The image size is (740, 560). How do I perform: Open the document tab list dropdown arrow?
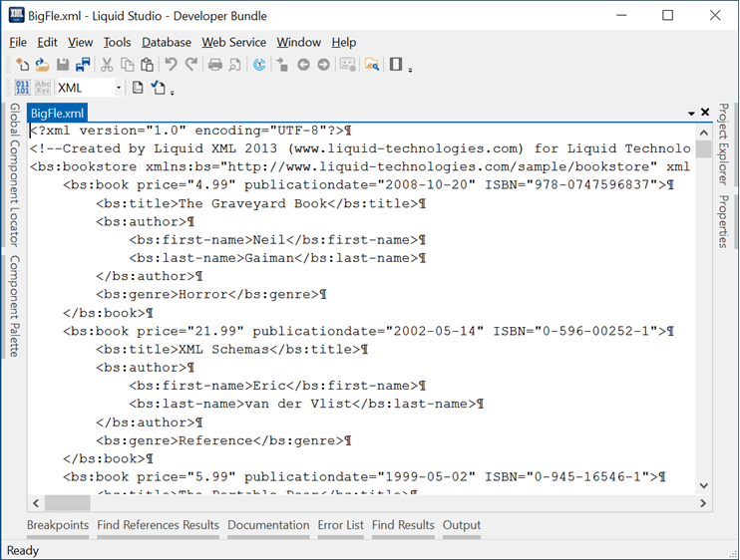point(691,114)
